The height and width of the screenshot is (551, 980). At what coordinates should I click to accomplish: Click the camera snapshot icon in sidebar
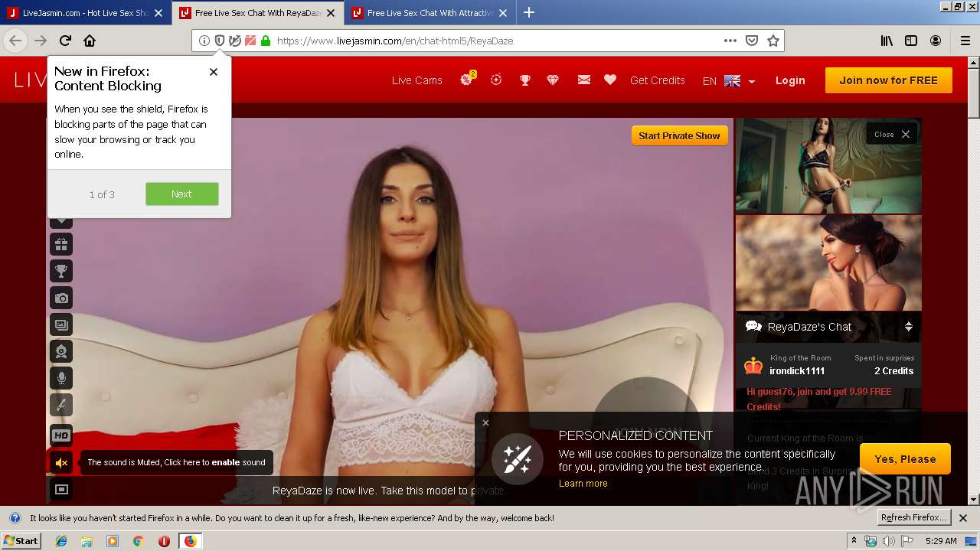61,298
